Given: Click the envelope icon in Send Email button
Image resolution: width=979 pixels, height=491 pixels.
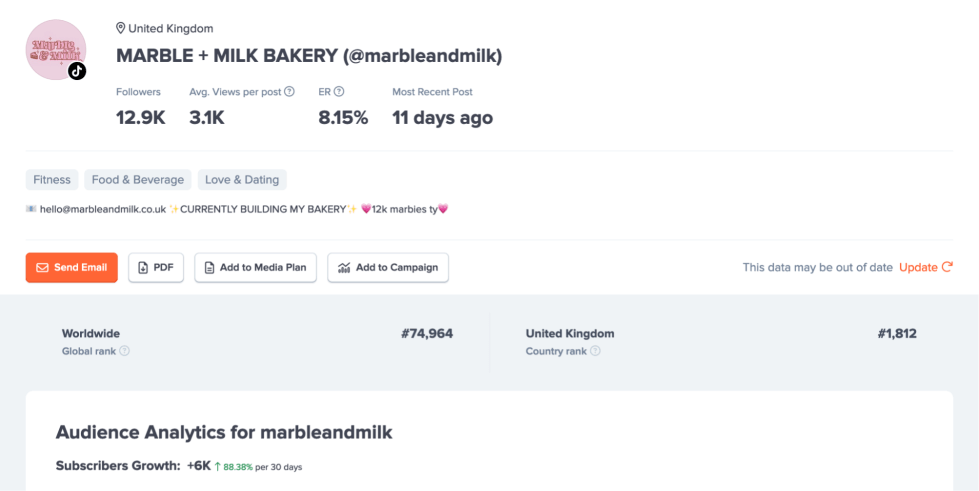Looking at the screenshot, I should (42, 267).
